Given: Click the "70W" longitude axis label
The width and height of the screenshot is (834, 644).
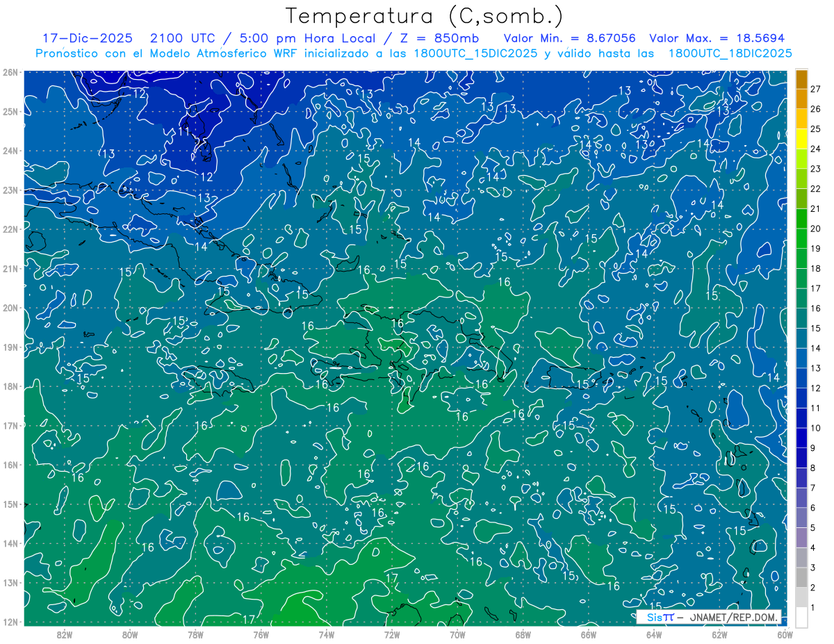Looking at the screenshot, I should pyautogui.click(x=457, y=634).
